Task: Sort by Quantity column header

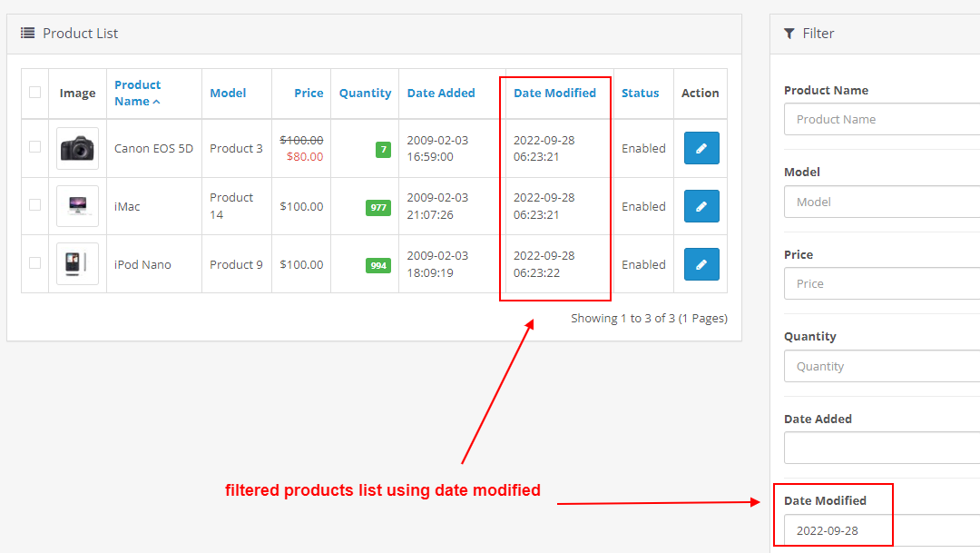Action: 365,93
